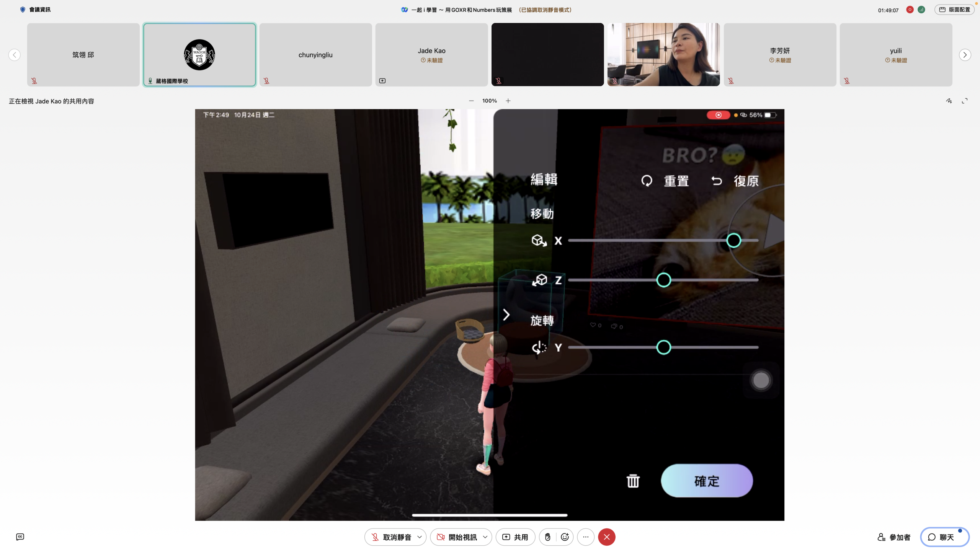Click the closed captions icon

20,537
